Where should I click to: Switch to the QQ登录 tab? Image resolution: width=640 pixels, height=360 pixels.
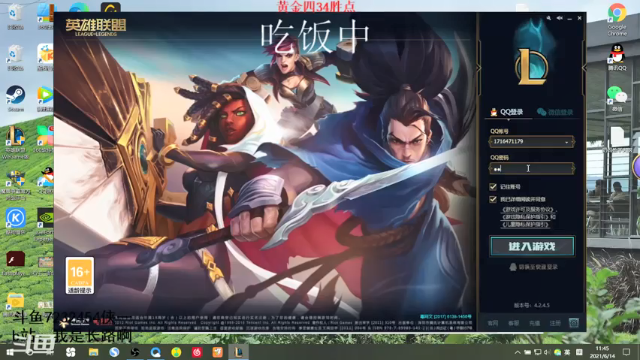click(x=507, y=112)
